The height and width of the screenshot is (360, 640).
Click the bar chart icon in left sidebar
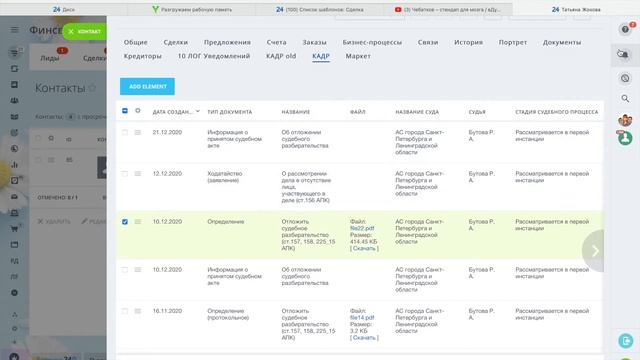pos(14,165)
